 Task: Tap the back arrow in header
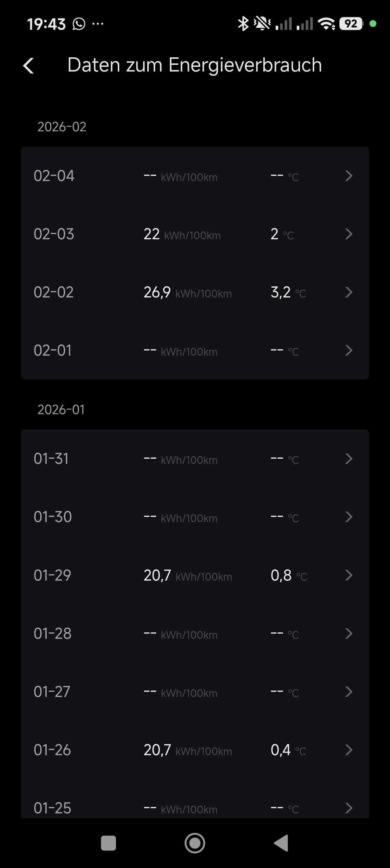pyautogui.click(x=29, y=65)
